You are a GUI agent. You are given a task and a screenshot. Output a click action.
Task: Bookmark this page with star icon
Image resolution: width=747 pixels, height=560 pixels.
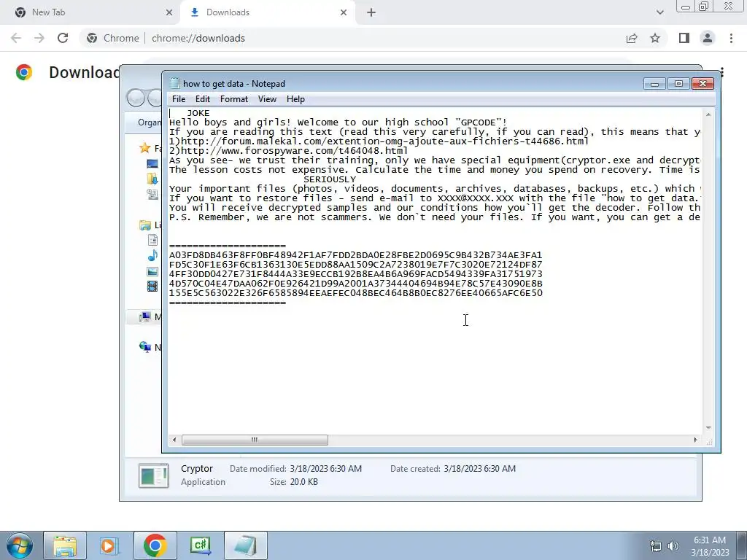[655, 38]
